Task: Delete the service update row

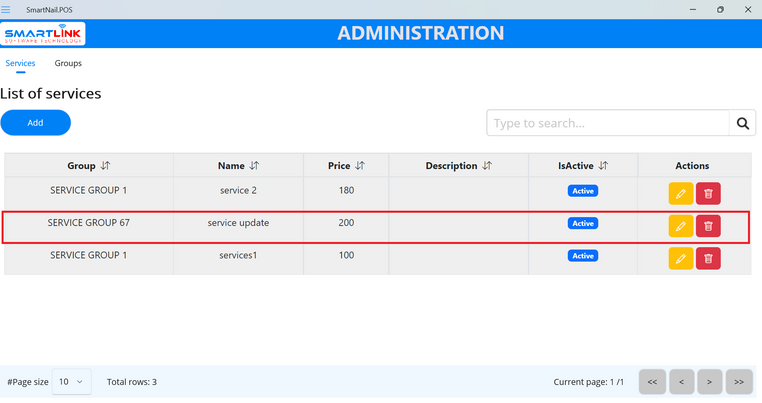Action: point(708,226)
